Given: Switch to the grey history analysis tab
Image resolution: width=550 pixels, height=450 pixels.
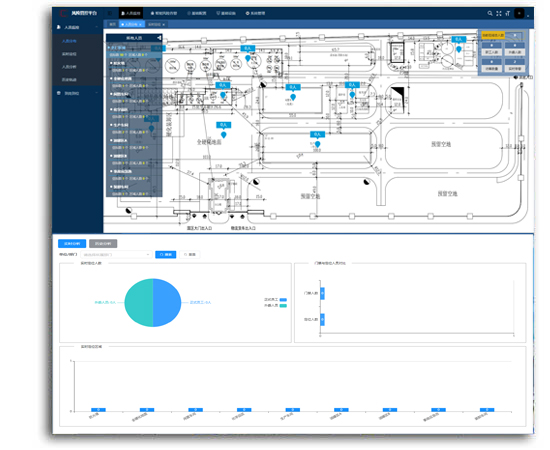Looking at the screenshot, I should click(x=103, y=243).
